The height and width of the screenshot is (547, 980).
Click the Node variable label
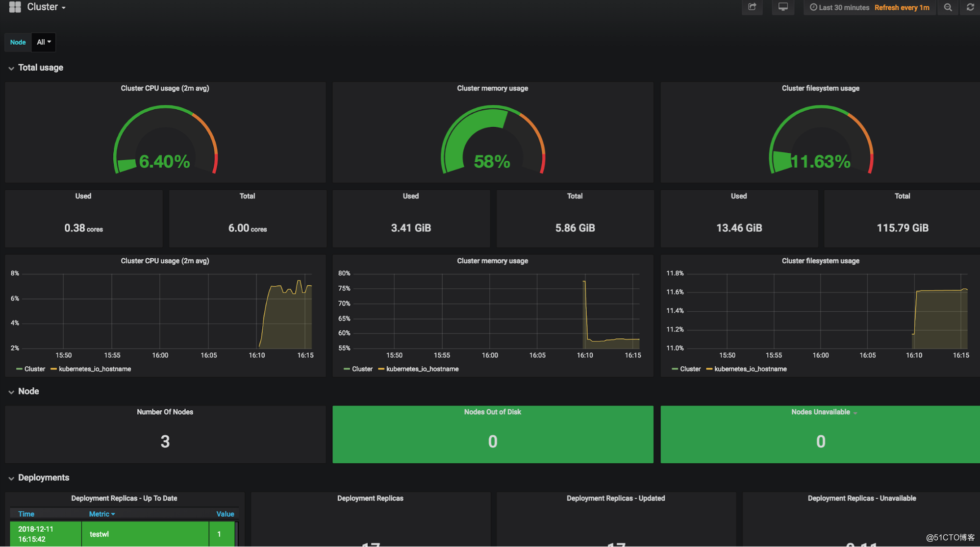tap(18, 42)
